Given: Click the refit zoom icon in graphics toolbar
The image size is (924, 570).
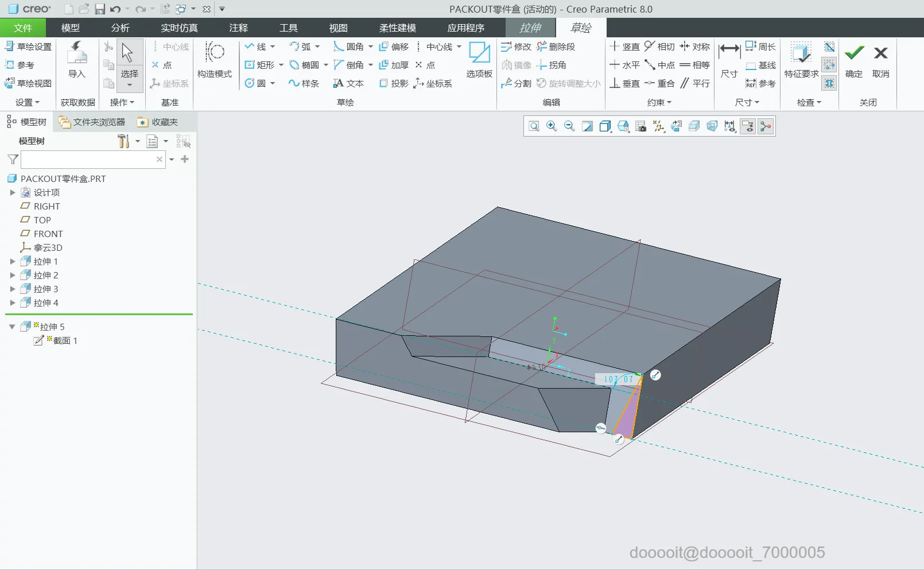Looking at the screenshot, I should coord(534,126).
